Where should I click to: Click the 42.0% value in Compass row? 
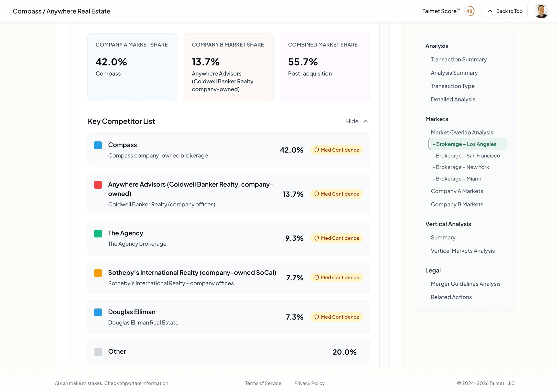coord(291,150)
